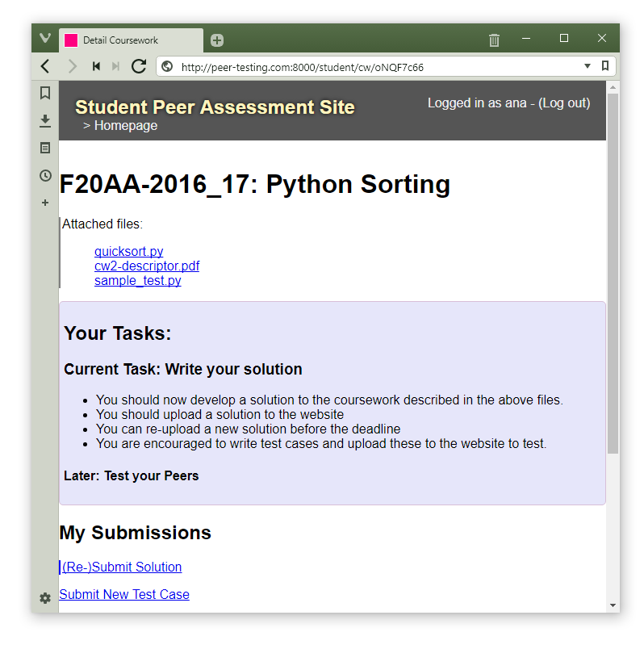Open the History side panel

(45, 175)
